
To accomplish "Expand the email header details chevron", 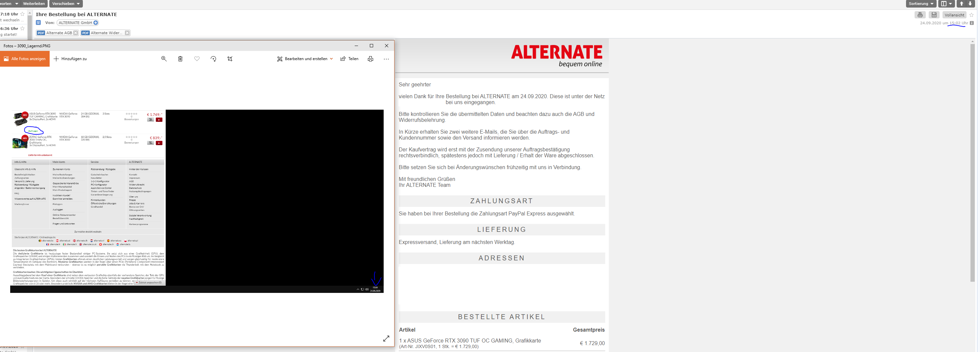I will click(38, 23).
